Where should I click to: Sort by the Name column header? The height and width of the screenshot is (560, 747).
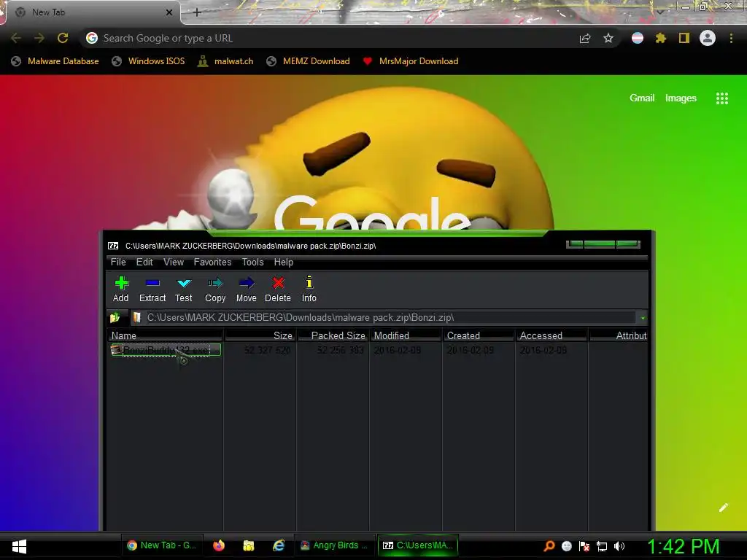[x=166, y=335]
